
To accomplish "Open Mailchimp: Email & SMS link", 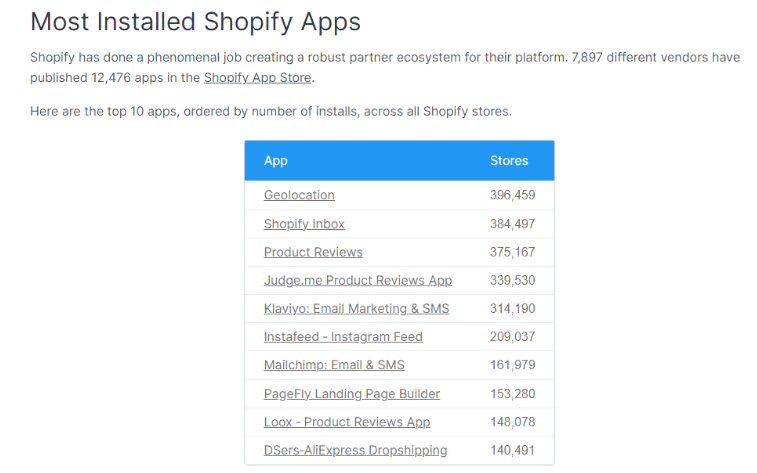I will (334, 365).
